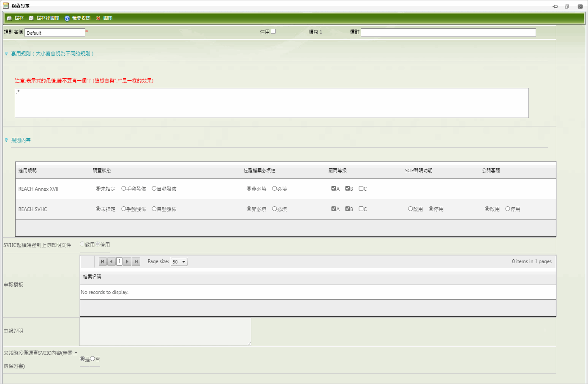Click the REACH Annex XVII row label
This screenshot has width=588, height=384.
click(x=38, y=189)
